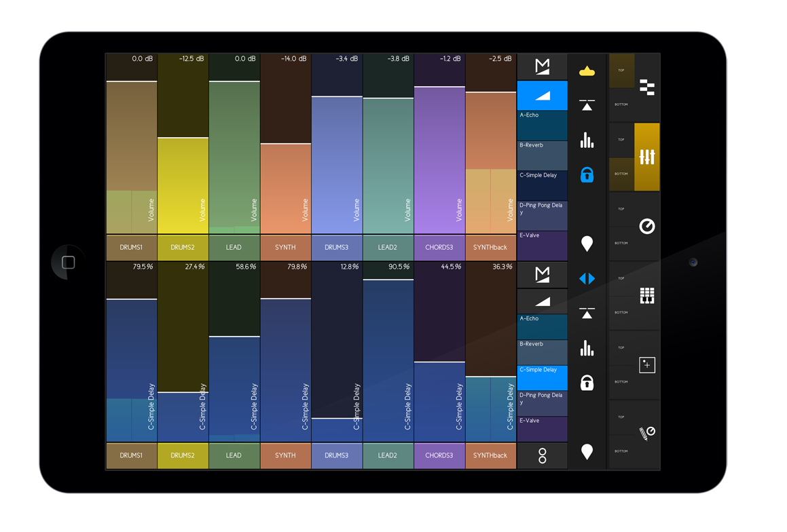Tap the double-circle icon below E-Valve
This screenshot has width=787, height=532.
(x=542, y=455)
